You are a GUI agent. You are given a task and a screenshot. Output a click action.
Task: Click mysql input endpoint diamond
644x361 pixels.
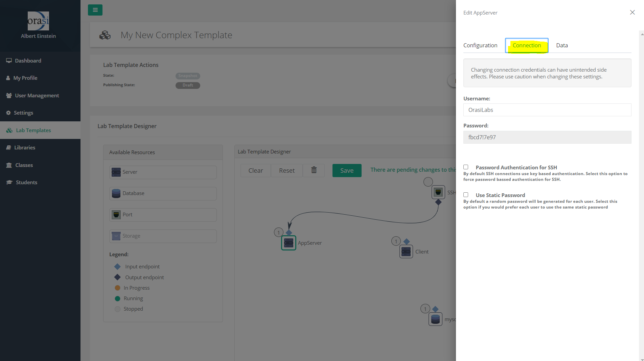[x=435, y=309]
